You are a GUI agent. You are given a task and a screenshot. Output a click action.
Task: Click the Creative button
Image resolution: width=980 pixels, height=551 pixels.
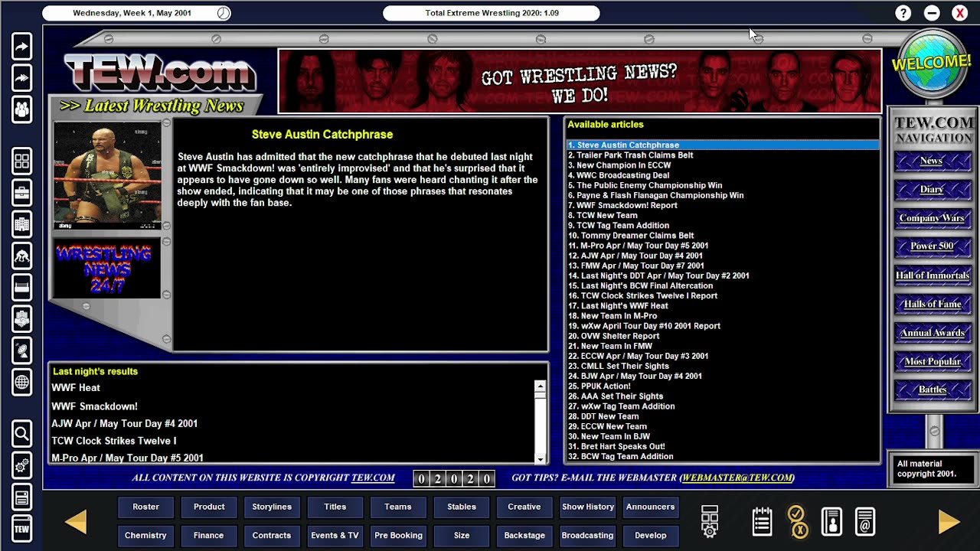point(524,507)
